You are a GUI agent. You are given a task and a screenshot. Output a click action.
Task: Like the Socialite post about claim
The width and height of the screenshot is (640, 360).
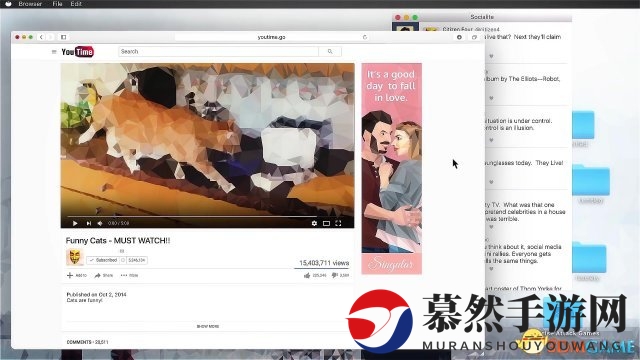pyautogui.click(x=491, y=56)
